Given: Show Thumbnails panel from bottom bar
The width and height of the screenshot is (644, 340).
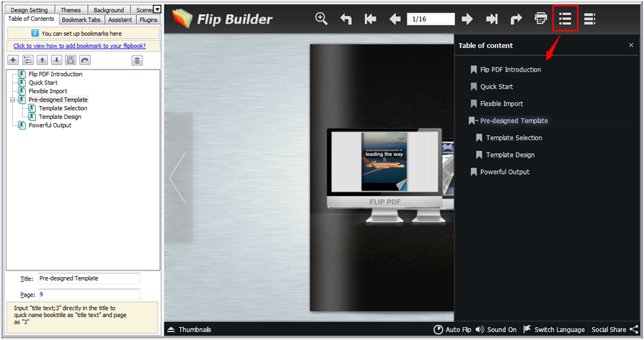Looking at the screenshot, I should click(190, 329).
